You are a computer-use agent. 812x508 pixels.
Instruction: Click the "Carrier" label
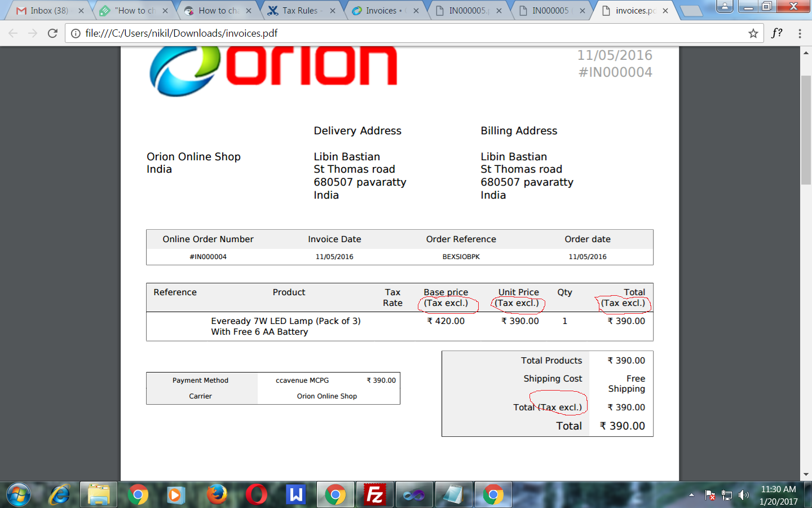click(200, 396)
